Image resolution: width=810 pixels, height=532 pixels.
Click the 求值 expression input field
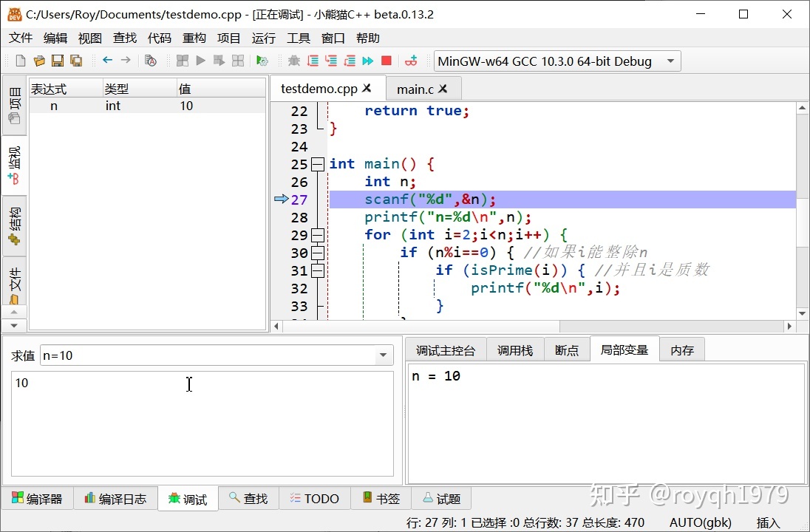tap(207, 355)
